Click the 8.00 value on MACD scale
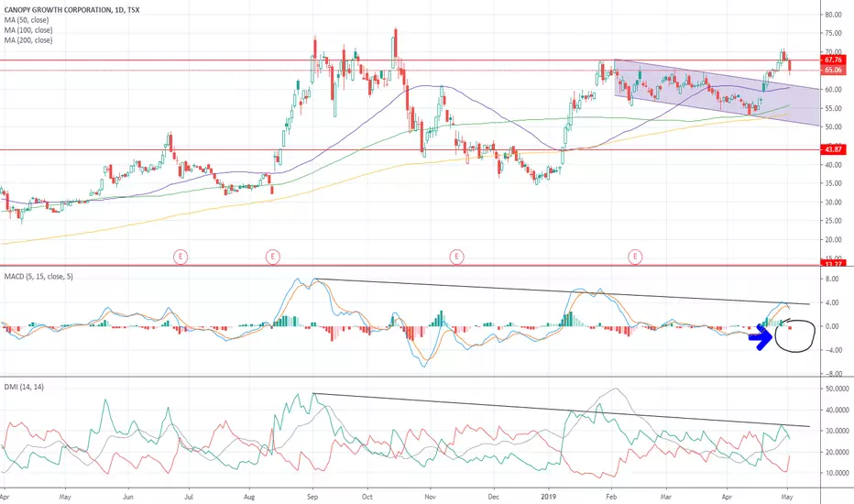Viewport: 854px width, 504px height. pyautogui.click(x=832, y=279)
